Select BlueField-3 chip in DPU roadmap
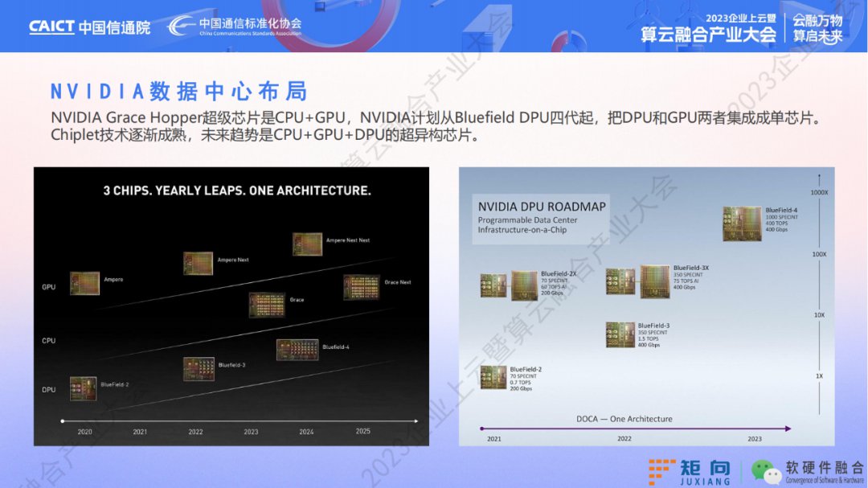The width and height of the screenshot is (868, 488). (620, 334)
